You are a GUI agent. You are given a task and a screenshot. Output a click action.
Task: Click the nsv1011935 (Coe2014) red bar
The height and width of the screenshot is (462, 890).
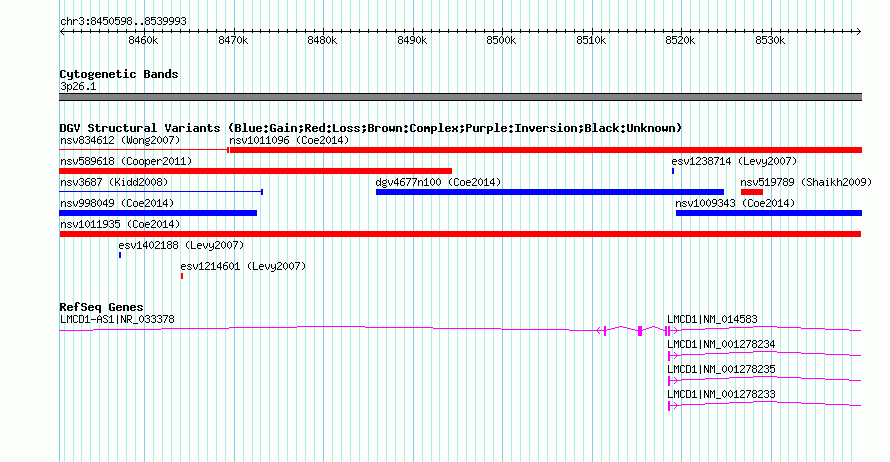[x=460, y=234]
